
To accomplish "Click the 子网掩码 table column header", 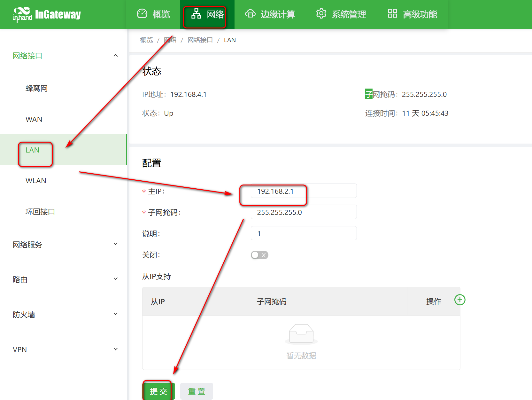I will tap(272, 302).
